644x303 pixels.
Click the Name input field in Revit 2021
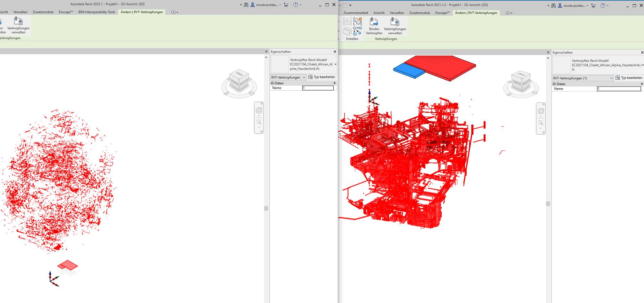coord(619,89)
